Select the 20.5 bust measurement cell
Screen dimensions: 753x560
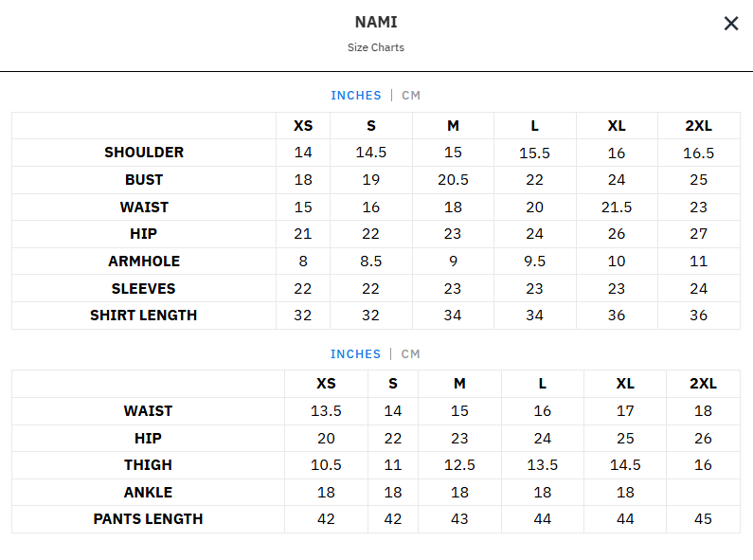[453, 180]
